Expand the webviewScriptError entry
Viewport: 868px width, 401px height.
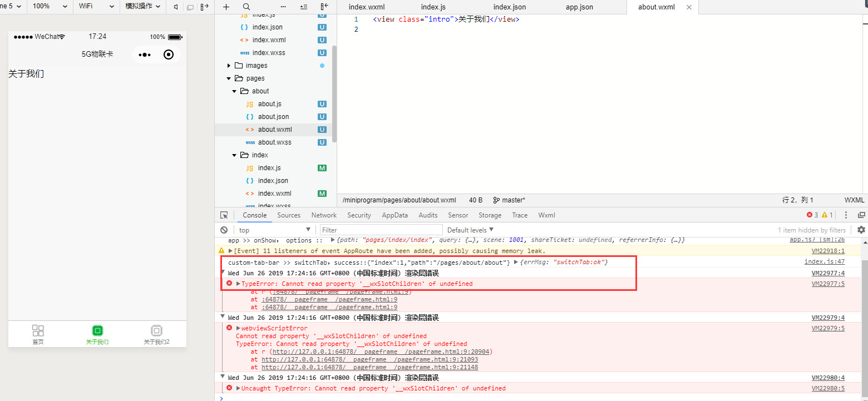pyautogui.click(x=238, y=328)
